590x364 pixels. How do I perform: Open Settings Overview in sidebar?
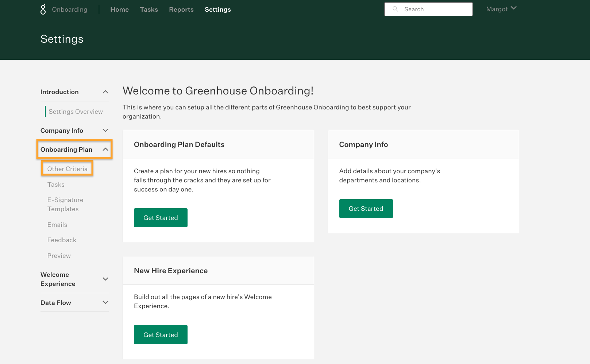[x=76, y=112]
